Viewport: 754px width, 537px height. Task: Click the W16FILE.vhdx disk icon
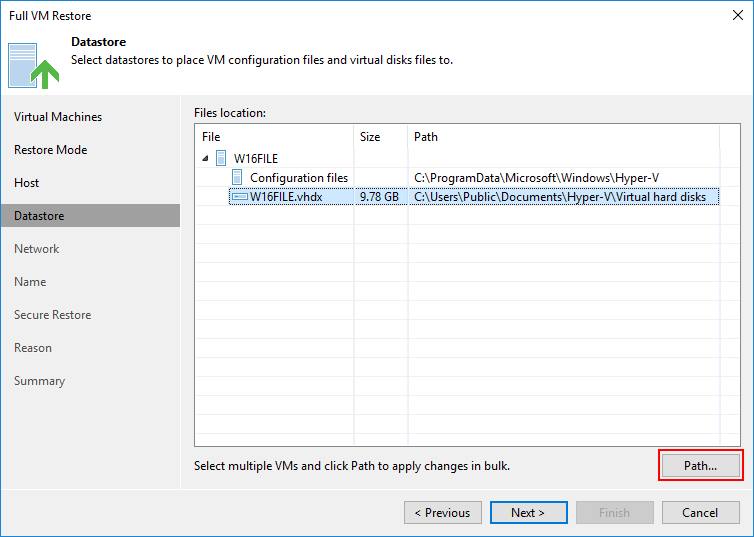coord(239,197)
